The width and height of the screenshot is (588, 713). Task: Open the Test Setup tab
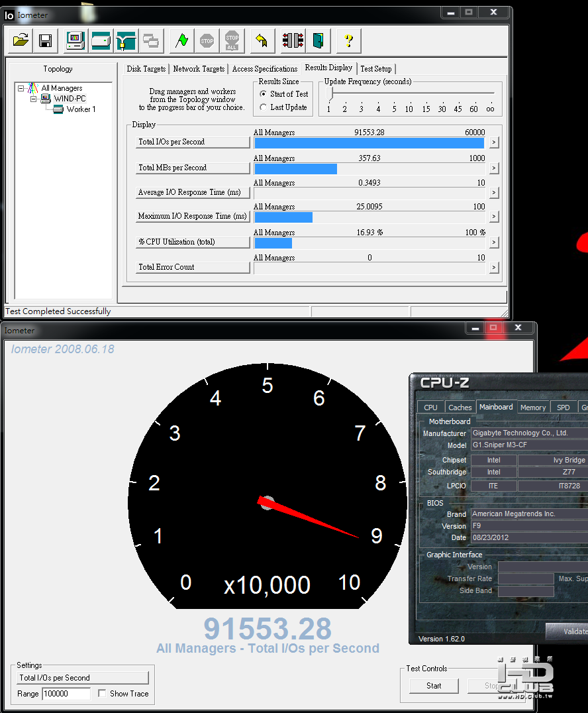point(376,69)
